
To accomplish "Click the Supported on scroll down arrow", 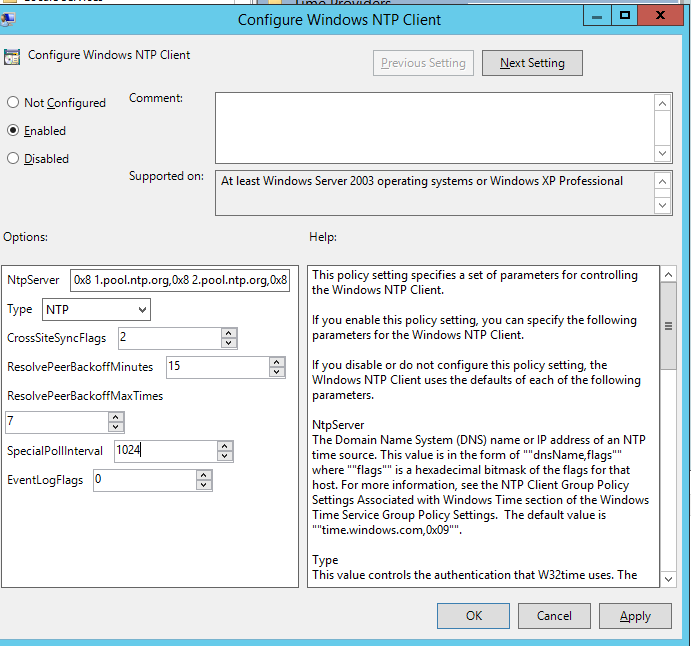I will pyautogui.click(x=662, y=205).
